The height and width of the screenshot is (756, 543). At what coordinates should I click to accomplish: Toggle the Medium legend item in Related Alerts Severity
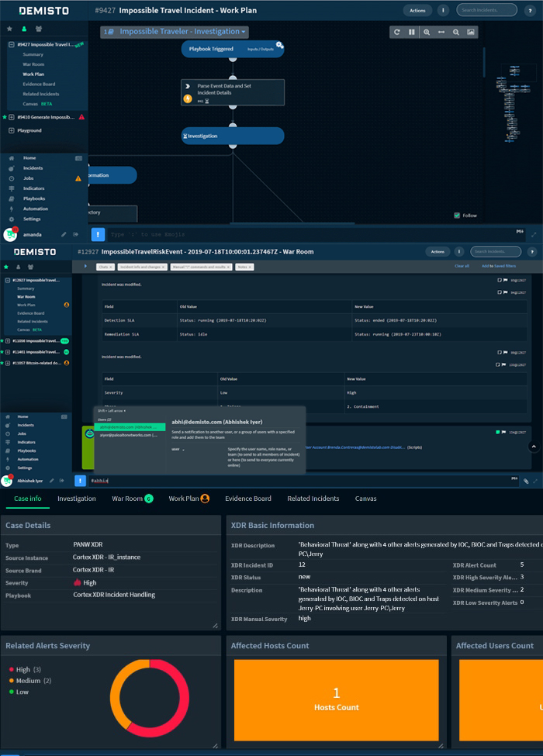(30, 681)
